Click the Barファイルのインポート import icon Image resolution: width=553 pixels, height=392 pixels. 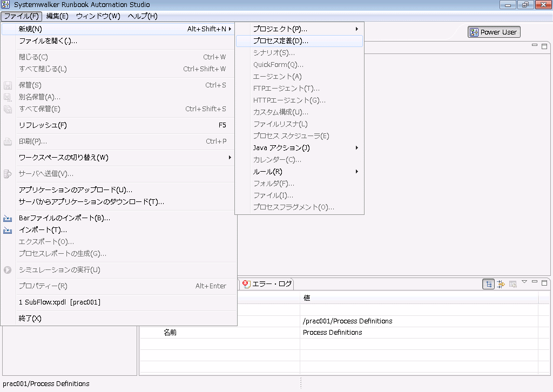8,219
